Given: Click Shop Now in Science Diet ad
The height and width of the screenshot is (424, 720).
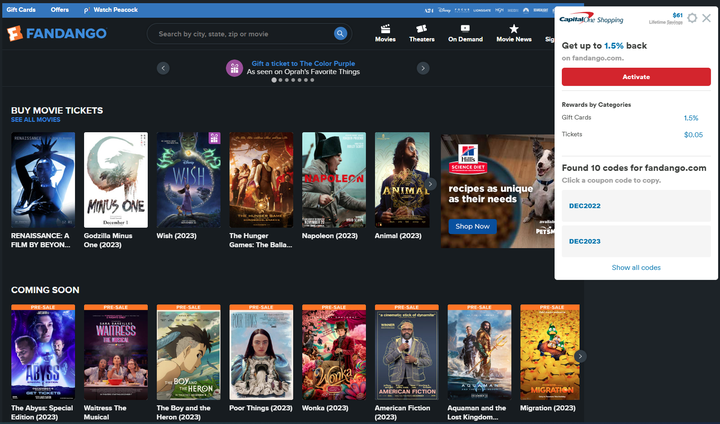Looking at the screenshot, I should pos(472,226).
